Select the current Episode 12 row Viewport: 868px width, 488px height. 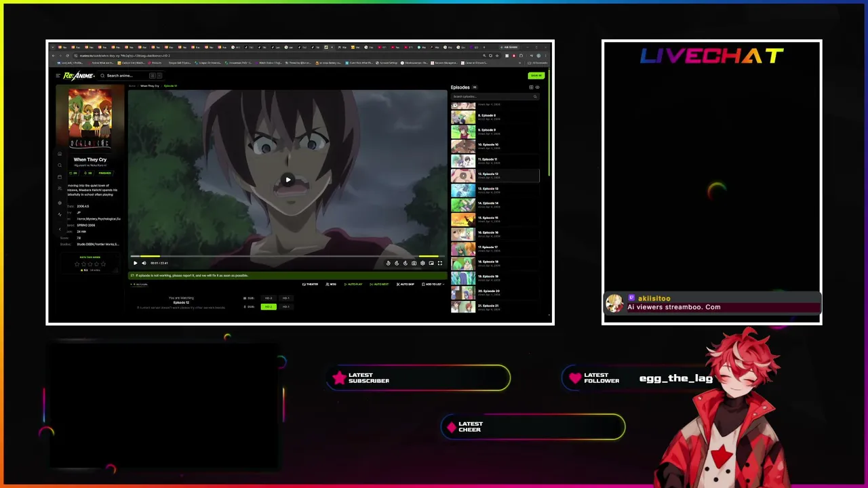[x=495, y=176]
